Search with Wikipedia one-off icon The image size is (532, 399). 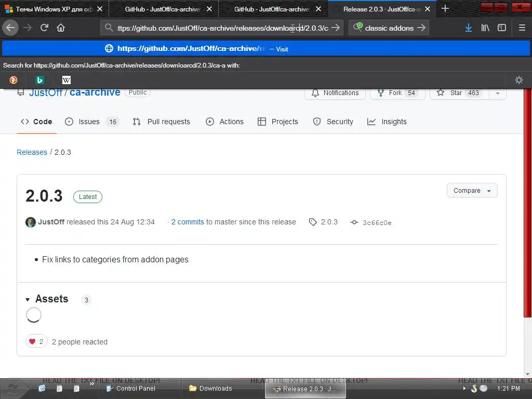66,80
